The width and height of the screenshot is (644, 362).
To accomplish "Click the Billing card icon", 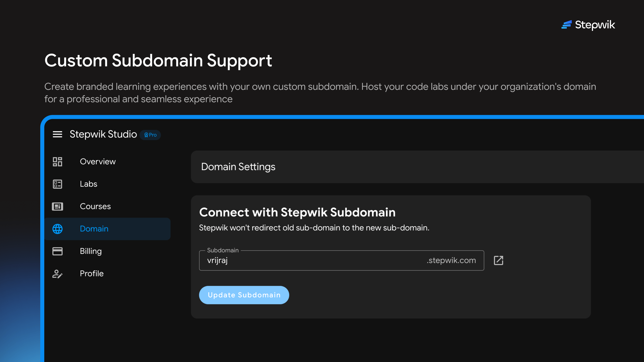I will [57, 251].
